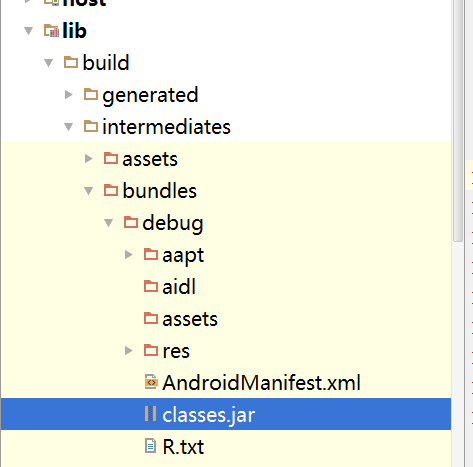Click the build folder icon

click(x=71, y=62)
